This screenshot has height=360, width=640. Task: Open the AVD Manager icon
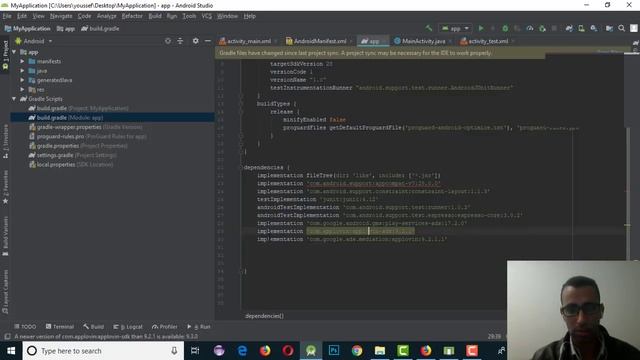[581, 28]
